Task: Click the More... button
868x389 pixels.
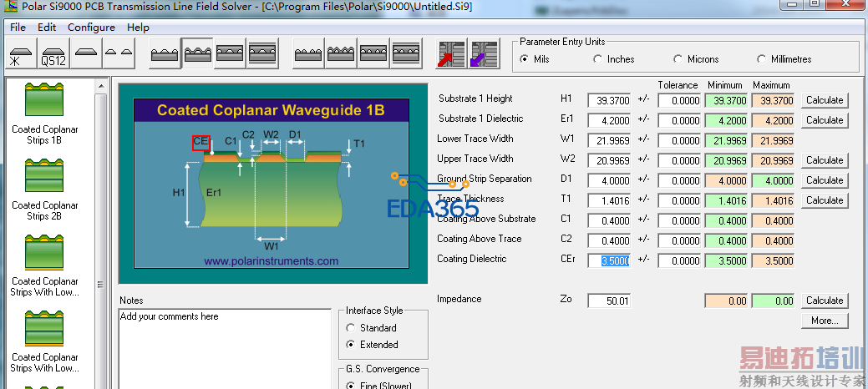Action: pyautogui.click(x=825, y=321)
